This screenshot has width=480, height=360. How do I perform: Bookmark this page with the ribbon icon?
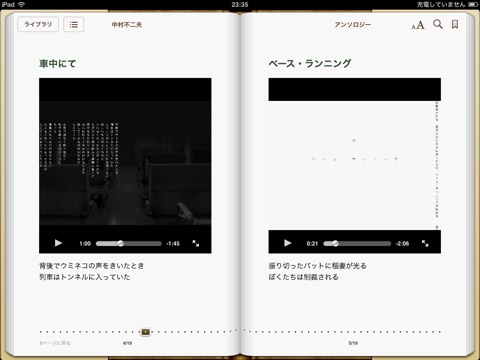(x=455, y=24)
